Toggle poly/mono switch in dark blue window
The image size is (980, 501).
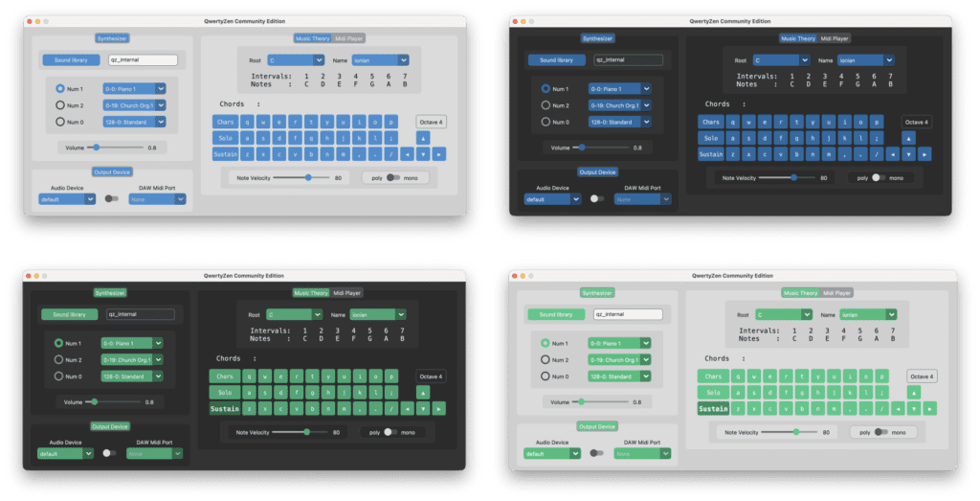point(879,177)
